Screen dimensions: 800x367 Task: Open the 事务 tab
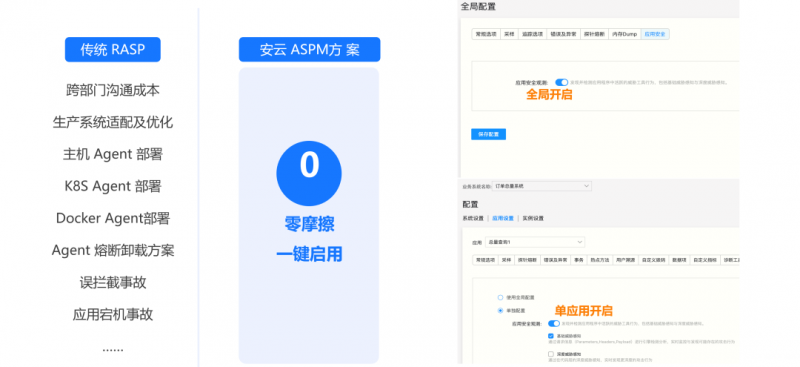click(579, 260)
